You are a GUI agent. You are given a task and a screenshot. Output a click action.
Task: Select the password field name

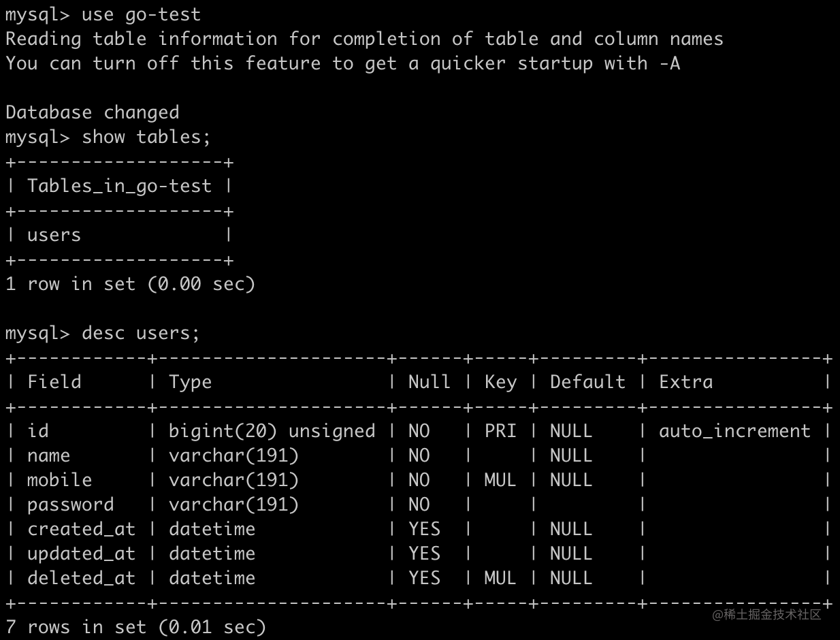pyautogui.click(x=70, y=505)
